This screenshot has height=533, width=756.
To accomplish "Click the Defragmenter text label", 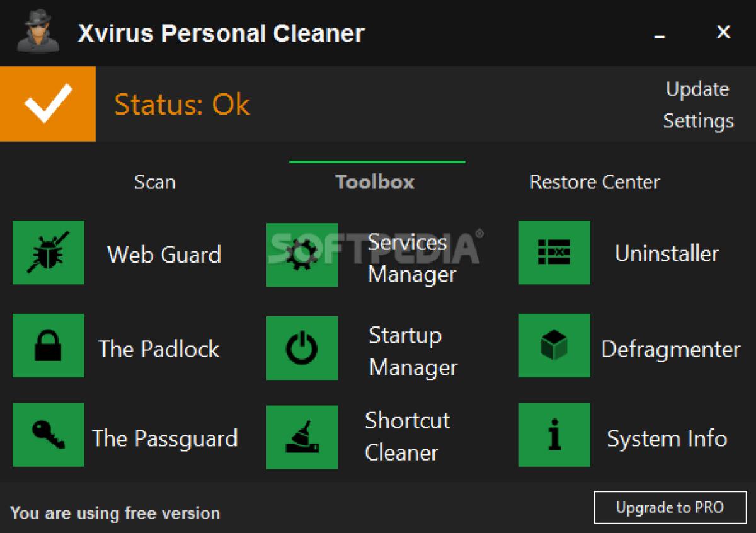I will pos(670,349).
